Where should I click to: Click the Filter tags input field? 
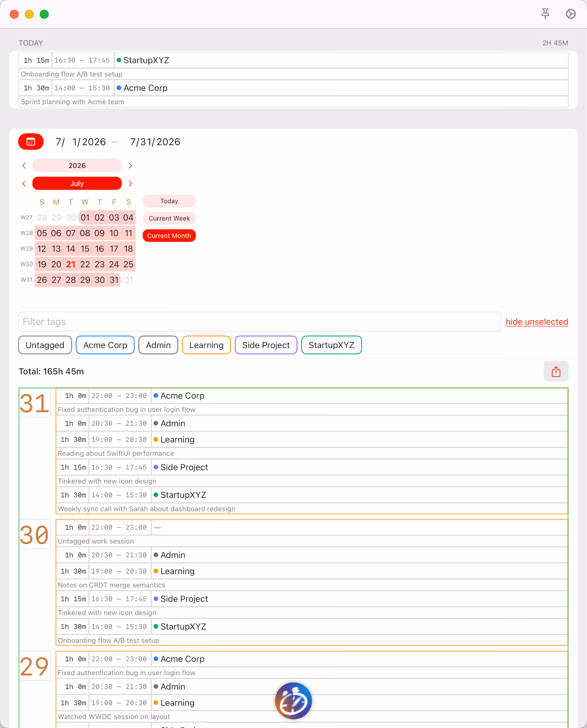(x=259, y=322)
